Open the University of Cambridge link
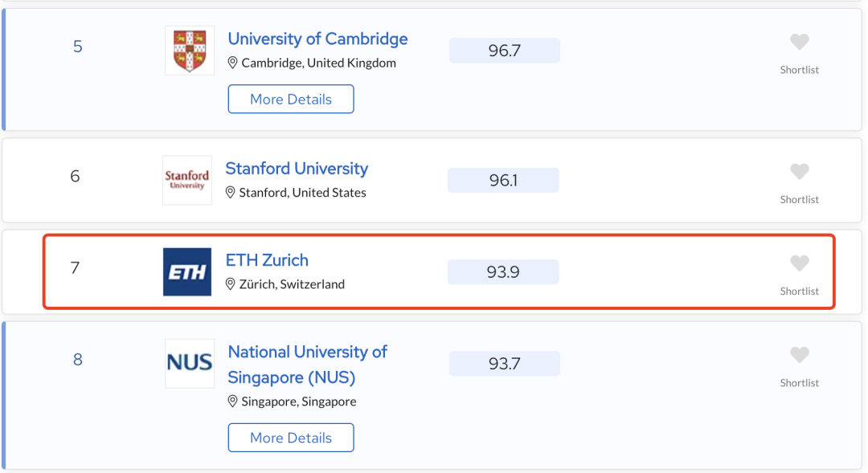868x473 pixels. (317, 39)
